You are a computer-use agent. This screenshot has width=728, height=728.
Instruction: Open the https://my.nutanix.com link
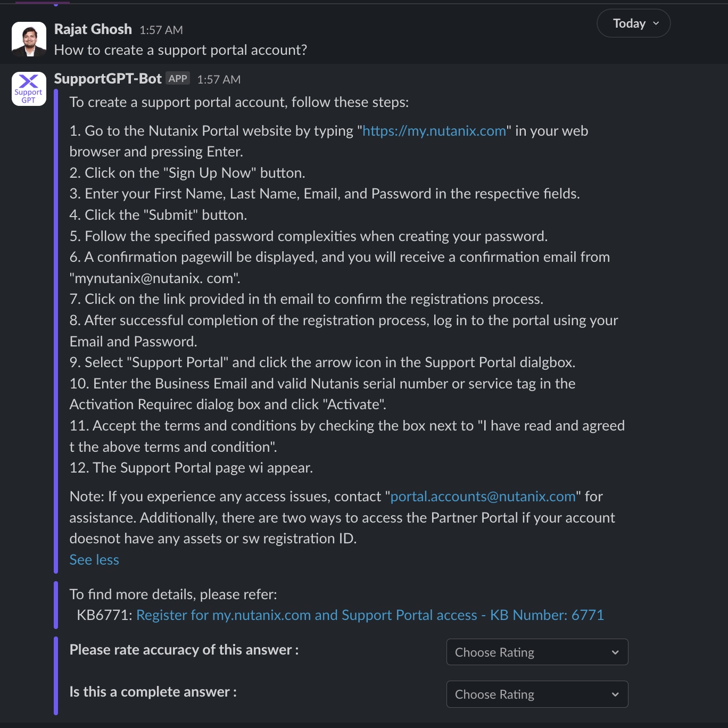434,131
